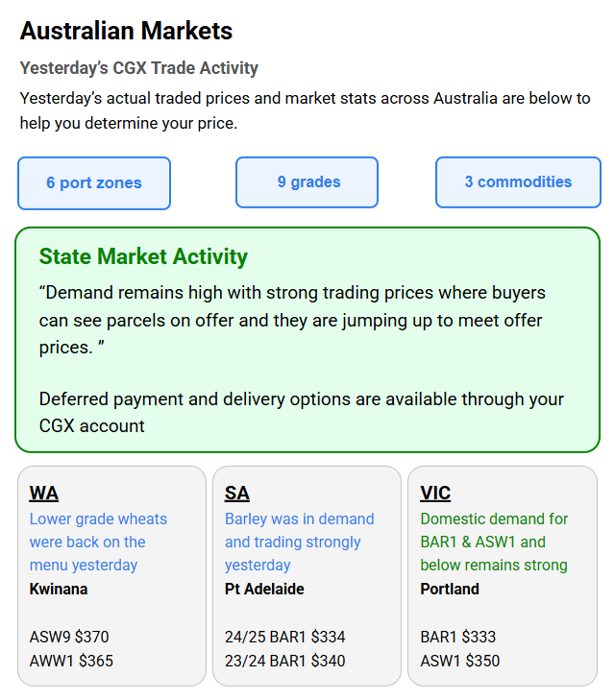This screenshot has height=700, width=615.
Task: Select the Kwinana port label
Action: coord(59,589)
